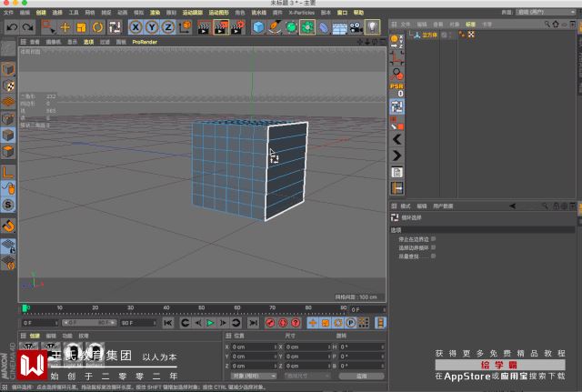Click the camera object icon
The height and width of the screenshot is (392, 582).
pyautogui.click(x=356, y=27)
